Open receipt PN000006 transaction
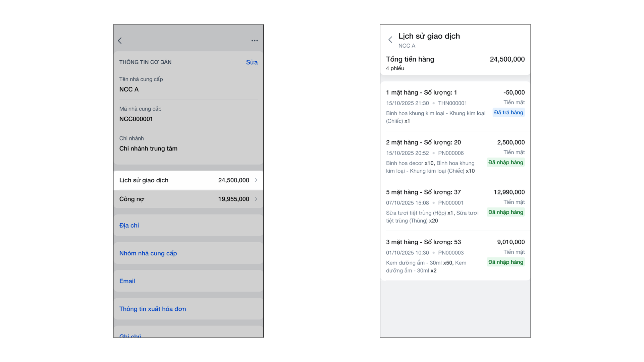This screenshot has height=362, width=644. (x=436, y=156)
